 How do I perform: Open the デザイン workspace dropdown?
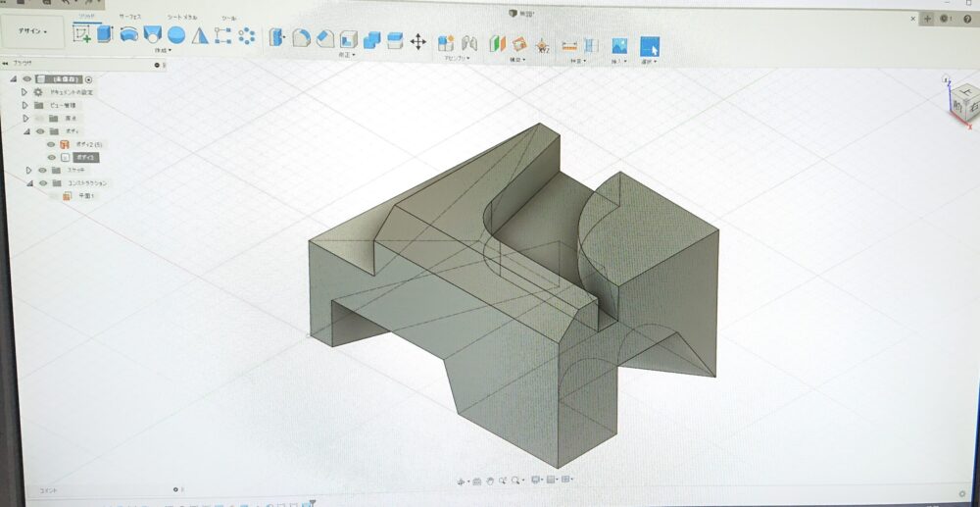32,31
